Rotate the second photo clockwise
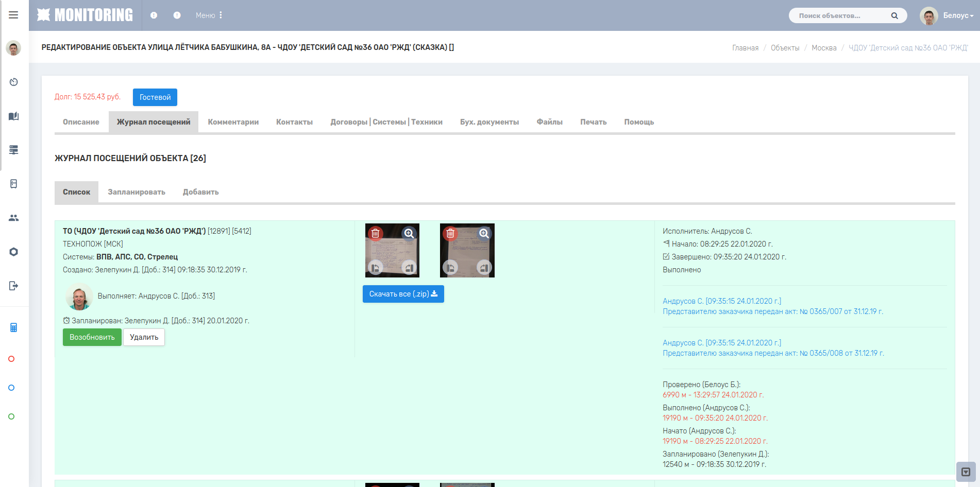 (484, 268)
